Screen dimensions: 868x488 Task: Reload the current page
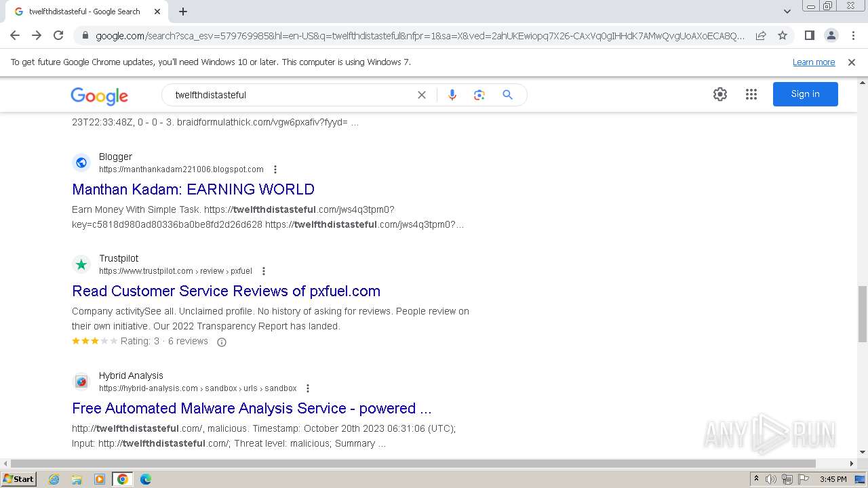pos(58,35)
